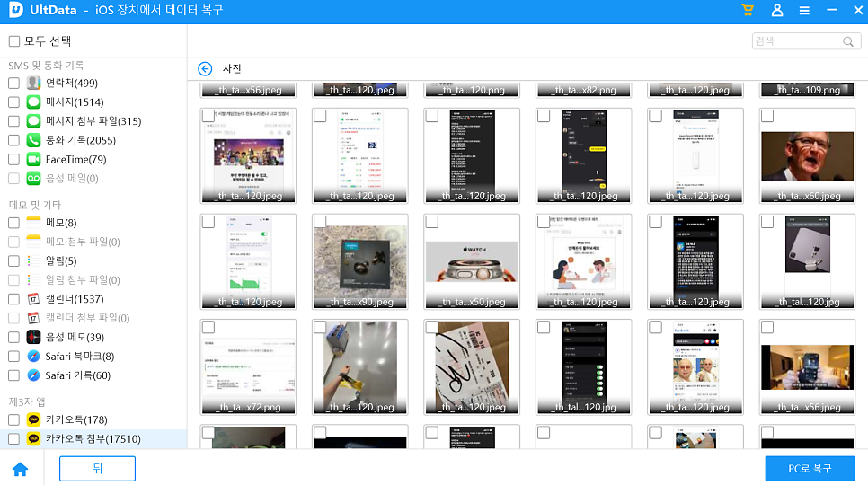This screenshot has width=868, height=485.
Task: Click the 검색 search input field
Action: 806,41
